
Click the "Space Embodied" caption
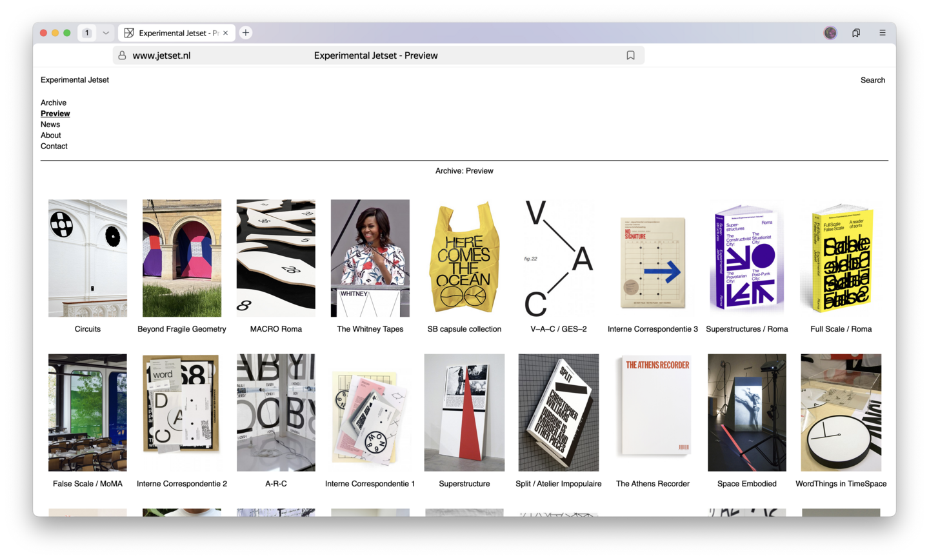[747, 484]
